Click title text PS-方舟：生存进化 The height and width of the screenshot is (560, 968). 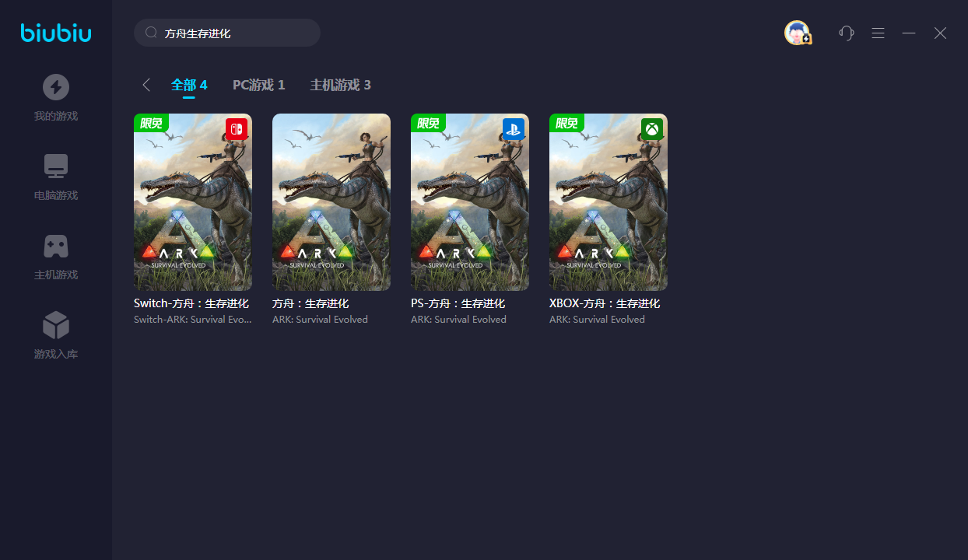coord(458,303)
